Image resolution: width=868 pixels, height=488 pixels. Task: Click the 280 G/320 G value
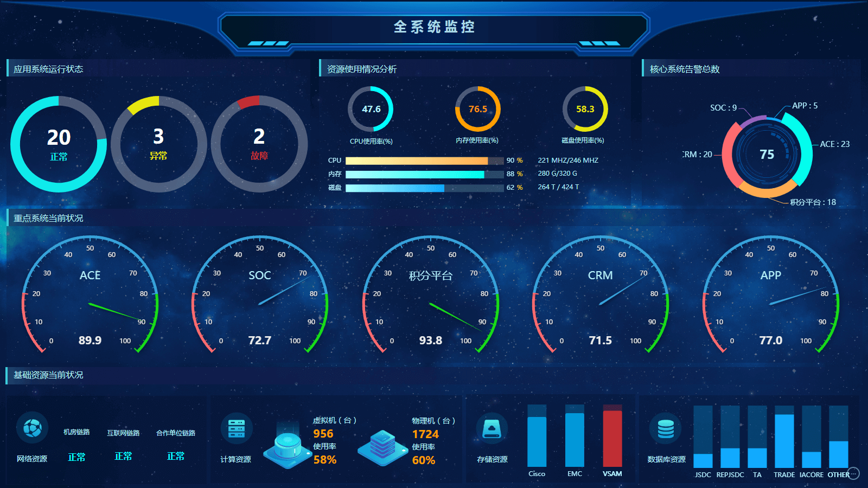tap(557, 174)
